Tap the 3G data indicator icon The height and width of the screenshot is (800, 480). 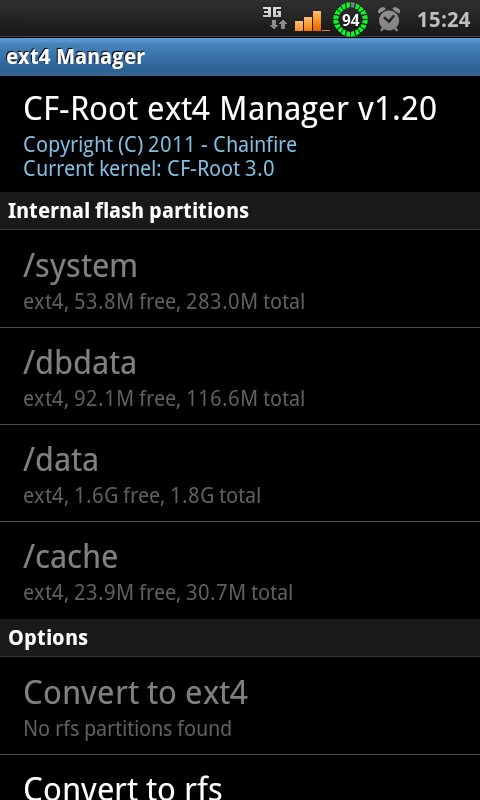[x=274, y=19]
